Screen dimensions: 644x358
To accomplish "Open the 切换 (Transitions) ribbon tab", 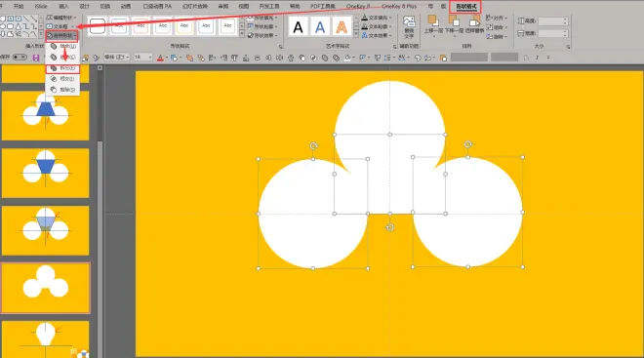I will point(105,6).
